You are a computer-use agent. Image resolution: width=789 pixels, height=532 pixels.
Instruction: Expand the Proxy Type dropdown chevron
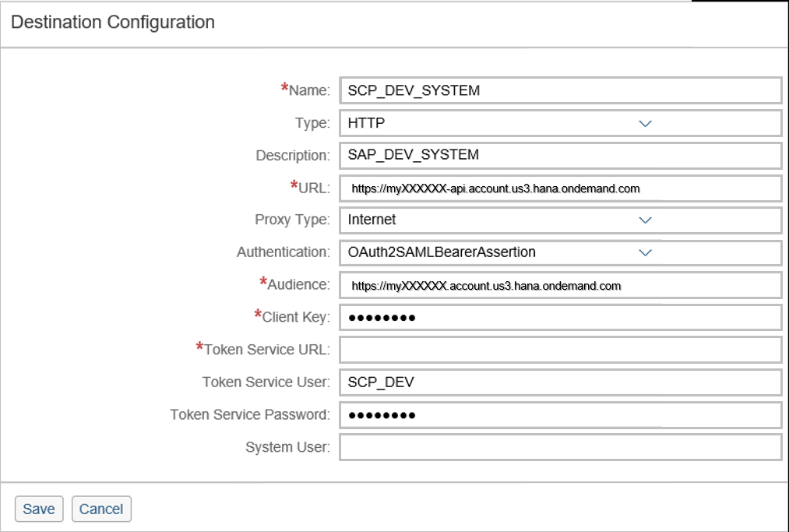click(x=645, y=220)
